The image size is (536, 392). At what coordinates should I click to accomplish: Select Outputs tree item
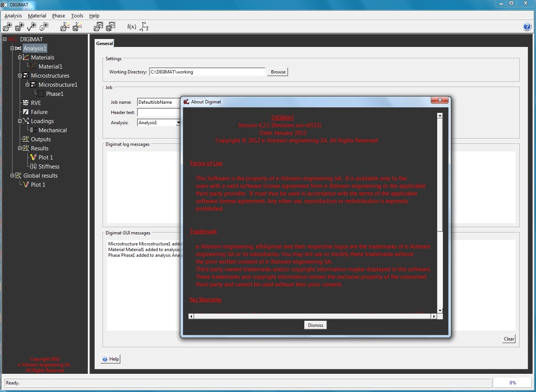41,139
